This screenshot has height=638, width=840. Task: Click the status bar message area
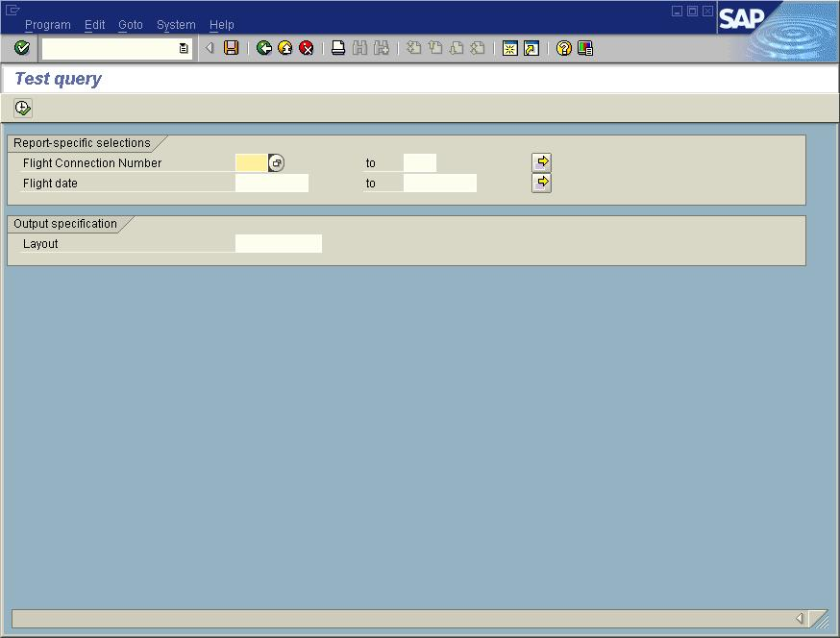tap(402, 619)
